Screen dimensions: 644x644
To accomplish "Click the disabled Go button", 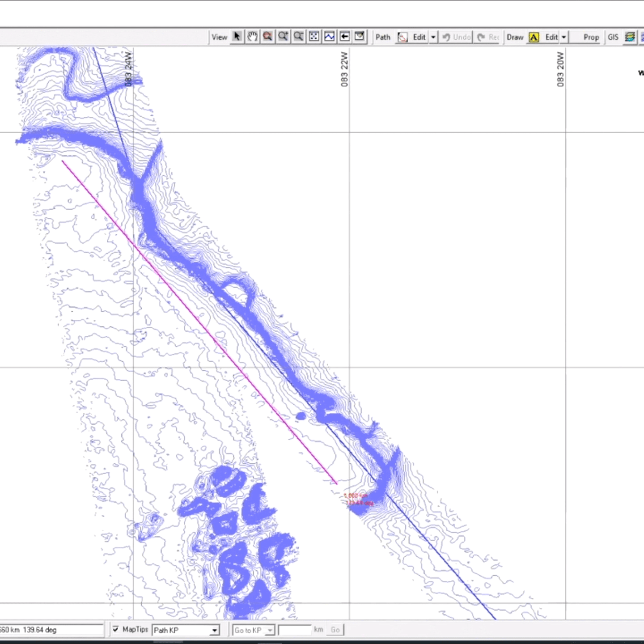I will (x=335, y=630).
